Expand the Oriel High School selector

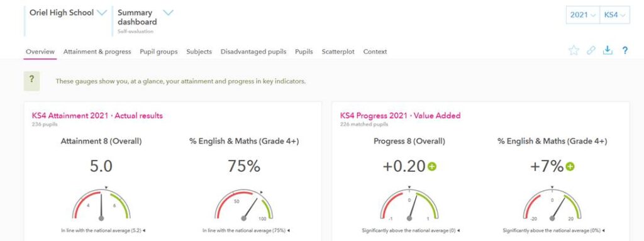coord(101,13)
